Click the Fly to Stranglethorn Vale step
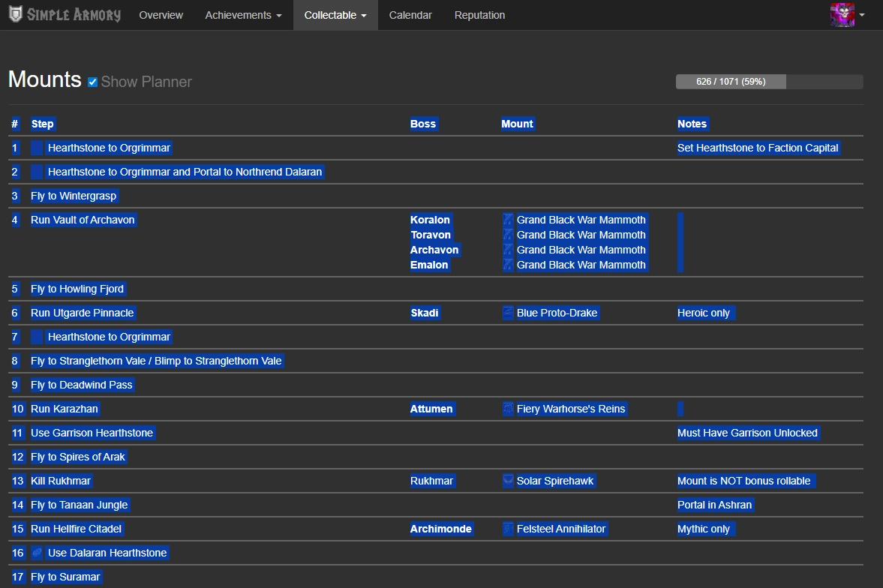Screen dimensions: 883x588 click(x=156, y=361)
